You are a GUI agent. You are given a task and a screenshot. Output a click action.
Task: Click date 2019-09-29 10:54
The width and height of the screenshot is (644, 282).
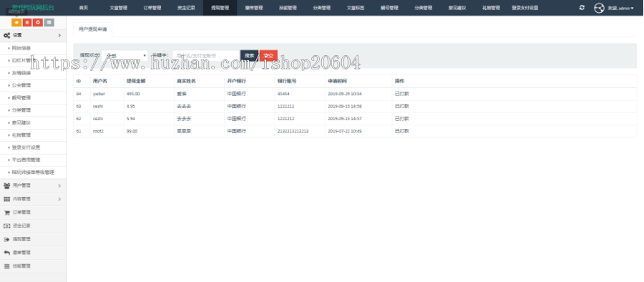(345, 94)
